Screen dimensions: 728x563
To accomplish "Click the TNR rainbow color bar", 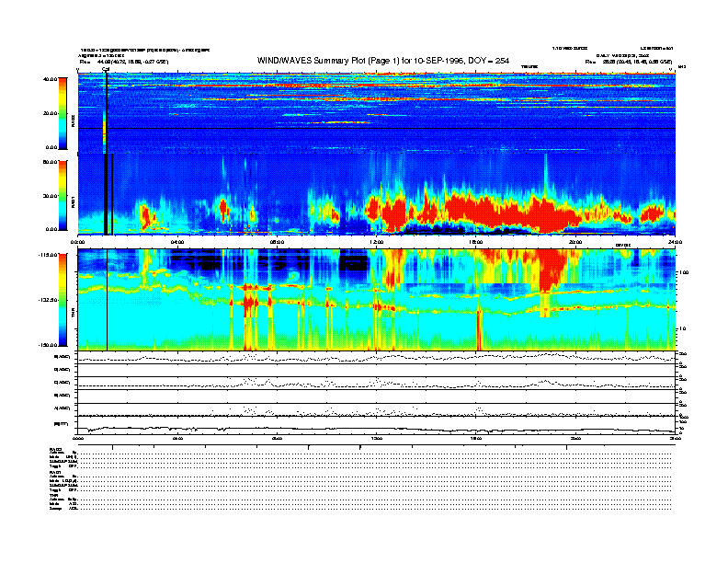I will (x=63, y=300).
